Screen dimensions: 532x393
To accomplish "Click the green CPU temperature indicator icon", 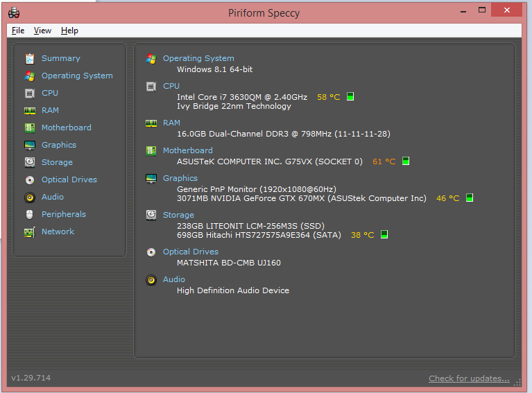I will pos(350,96).
